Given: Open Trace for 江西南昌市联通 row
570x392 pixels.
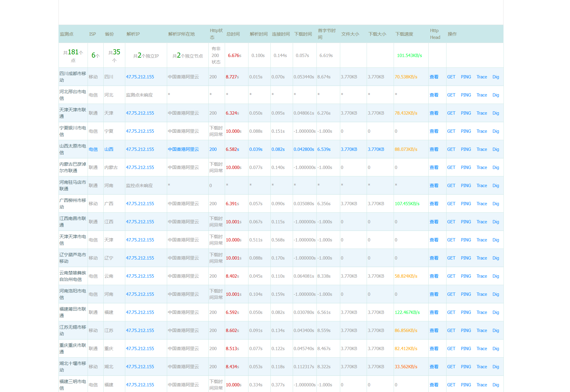Looking at the screenshot, I should pyautogui.click(x=482, y=222).
